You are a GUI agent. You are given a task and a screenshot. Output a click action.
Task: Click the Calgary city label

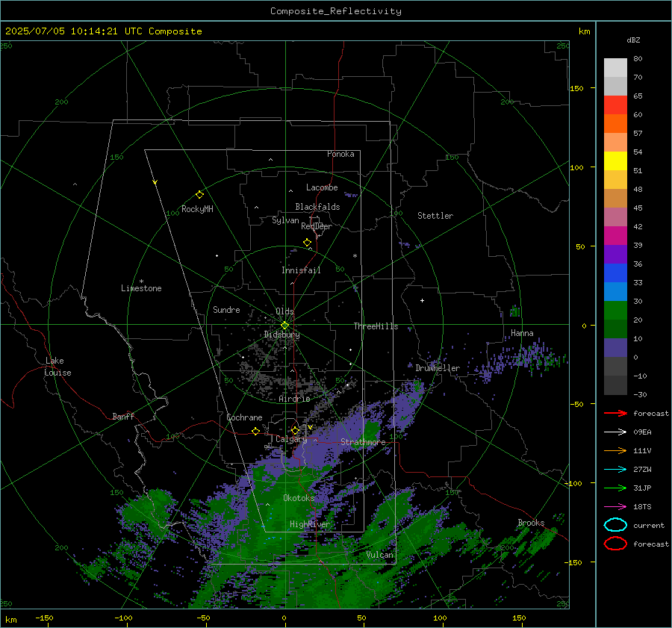291,439
